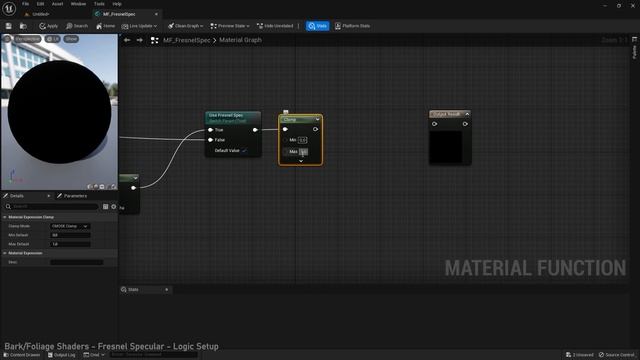
Task: Open the Edit menu
Action: coord(40,4)
